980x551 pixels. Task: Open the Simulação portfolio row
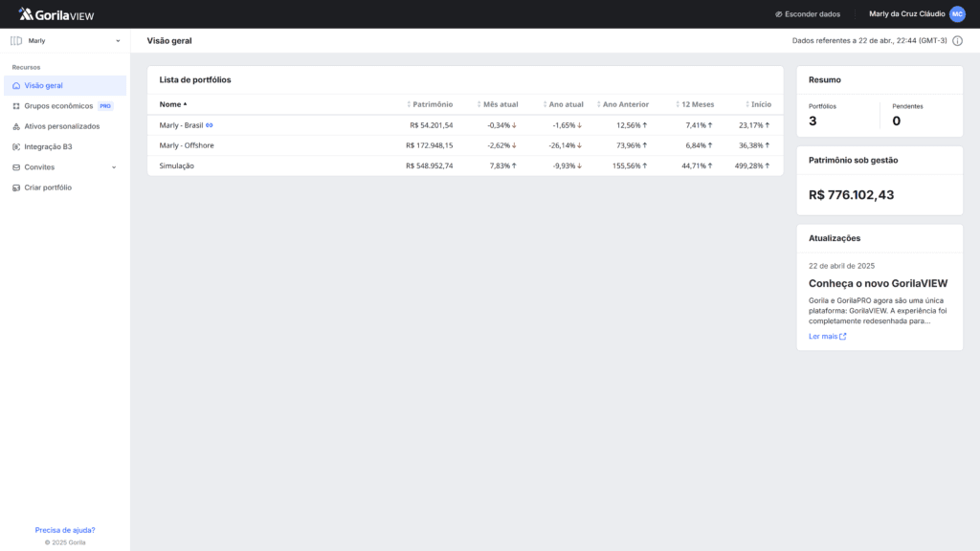click(177, 165)
